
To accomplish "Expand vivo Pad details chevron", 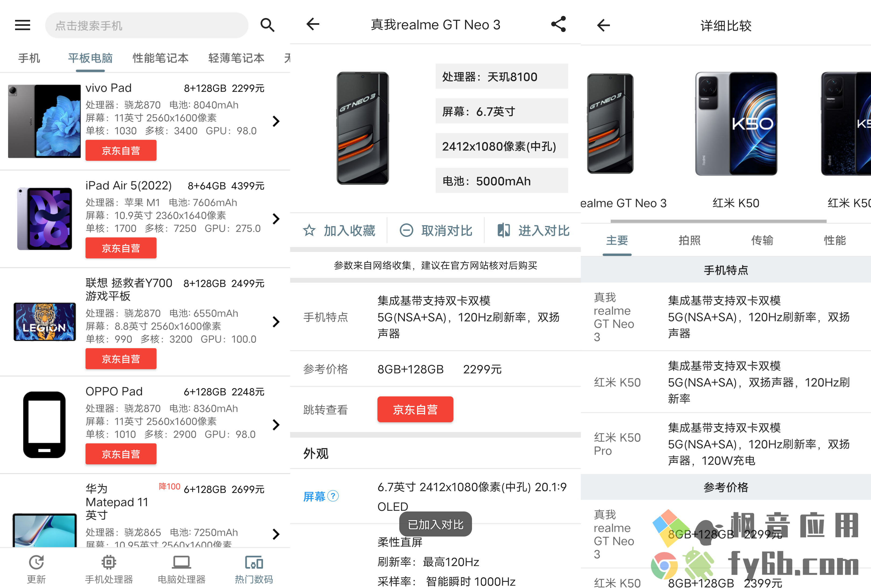I will [276, 121].
